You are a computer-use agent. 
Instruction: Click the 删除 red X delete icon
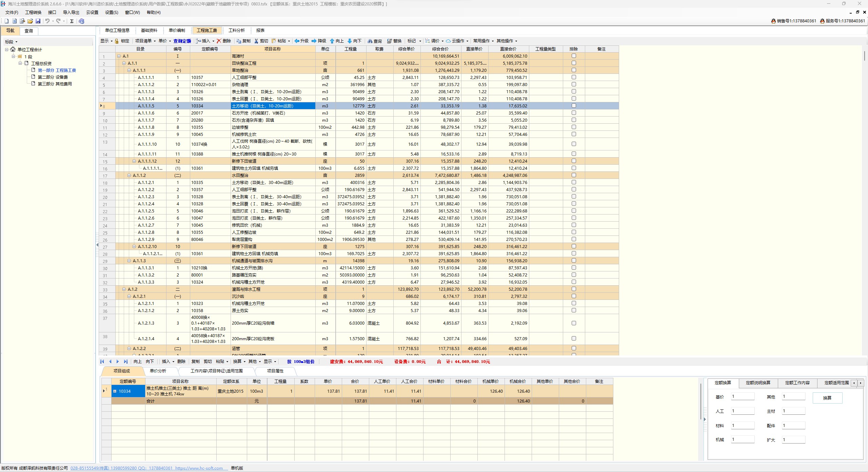pos(219,41)
